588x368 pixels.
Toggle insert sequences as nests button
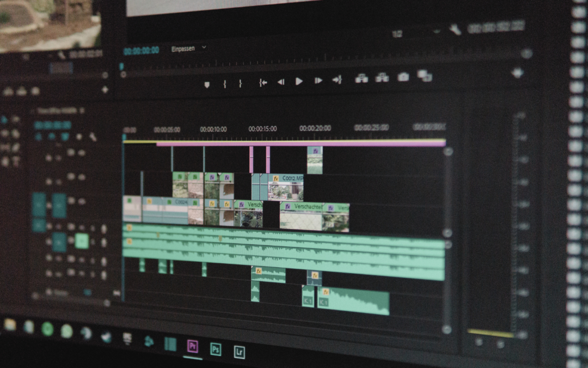click(38, 137)
